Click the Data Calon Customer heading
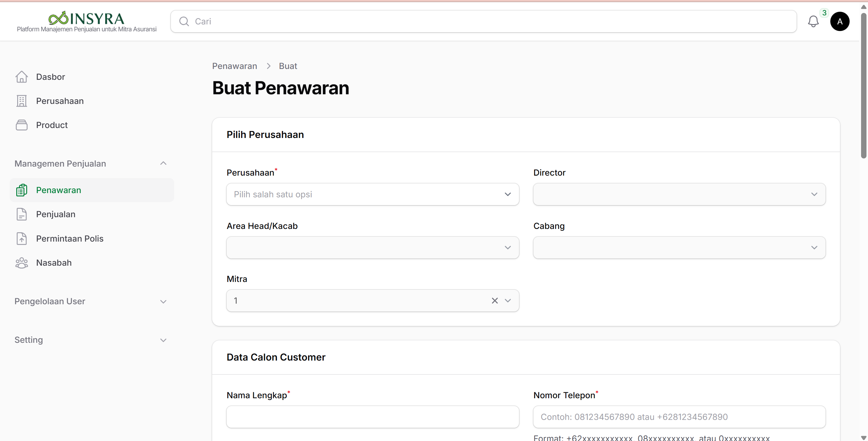 276,357
